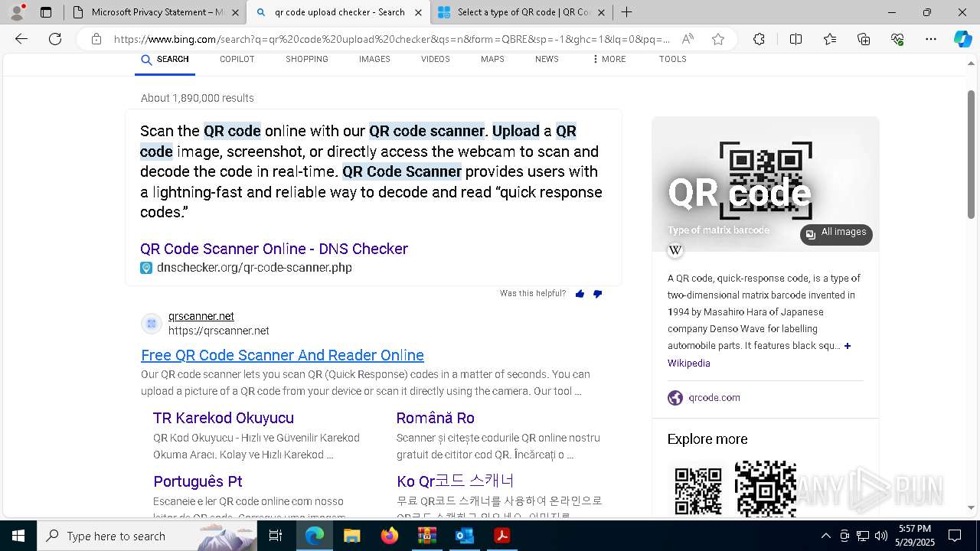
Task: Open Outlook from taskbar
Action: tap(464, 536)
